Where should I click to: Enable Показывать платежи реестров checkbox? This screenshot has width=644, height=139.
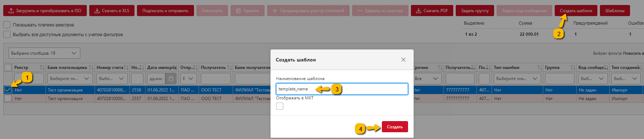7,25
